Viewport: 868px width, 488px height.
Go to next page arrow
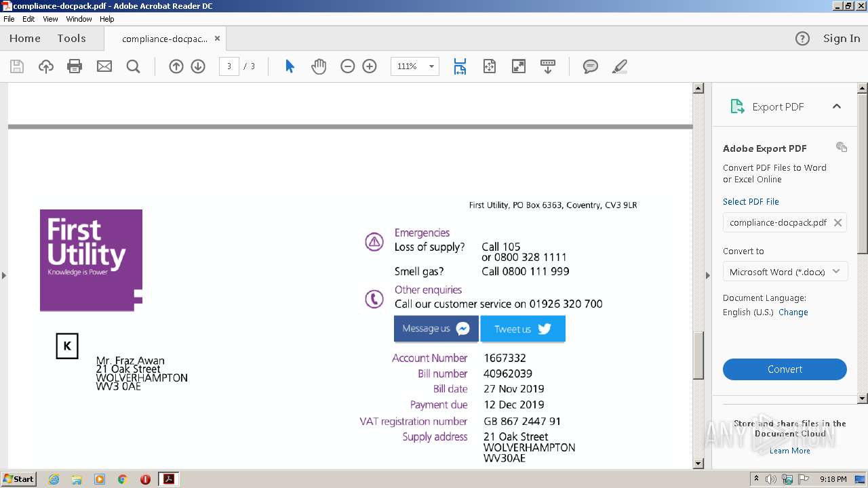(198, 66)
